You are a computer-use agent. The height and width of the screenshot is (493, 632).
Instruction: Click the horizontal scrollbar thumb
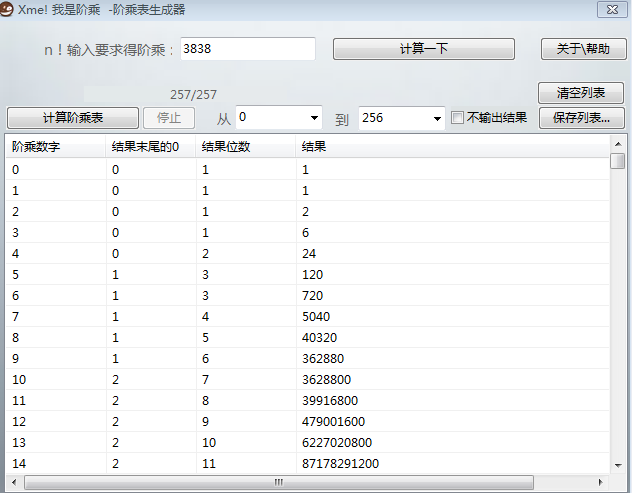pos(279,482)
